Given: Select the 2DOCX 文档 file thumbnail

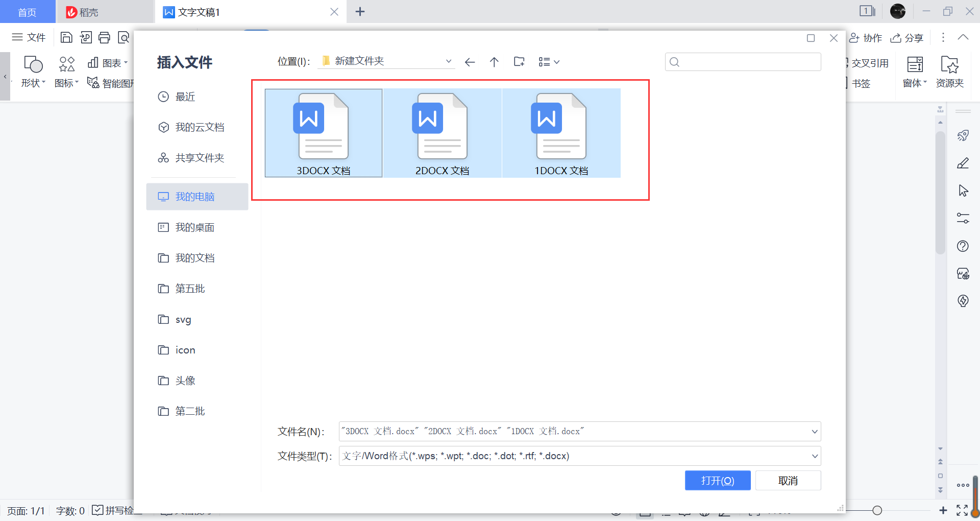Looking at the screenshot, I should point(442,133).
